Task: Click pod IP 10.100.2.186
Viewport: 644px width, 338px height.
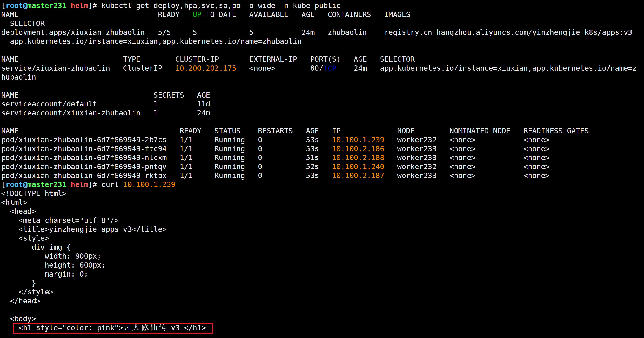Action: click(x=358, y=149)
